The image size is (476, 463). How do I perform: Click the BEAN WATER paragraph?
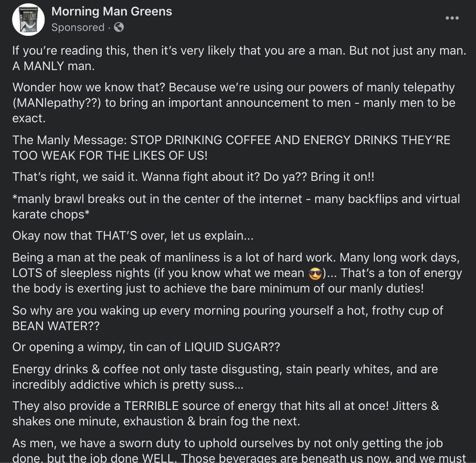228,318
